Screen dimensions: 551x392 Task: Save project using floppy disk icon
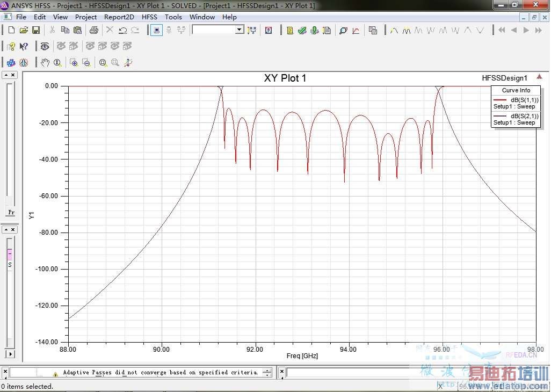36,31
